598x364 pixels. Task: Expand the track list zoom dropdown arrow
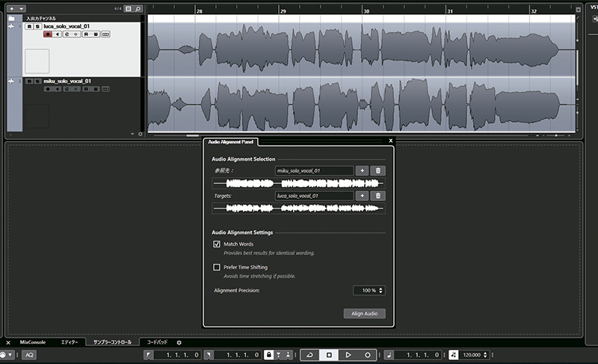132,135
